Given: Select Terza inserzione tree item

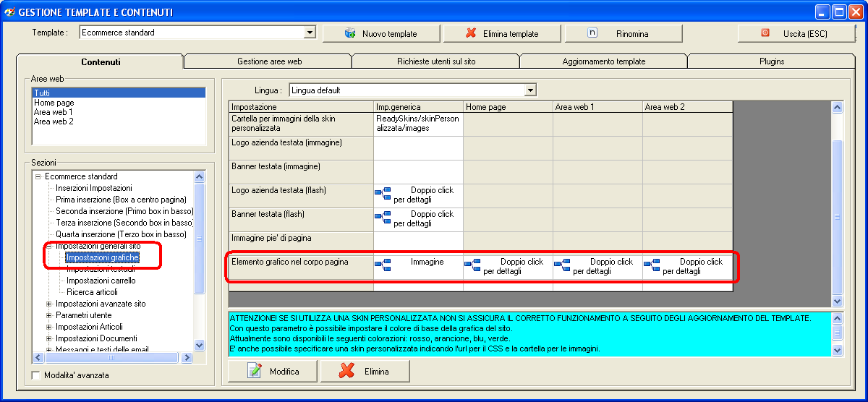Looking at the screenshot, I should tap(124, 223).
